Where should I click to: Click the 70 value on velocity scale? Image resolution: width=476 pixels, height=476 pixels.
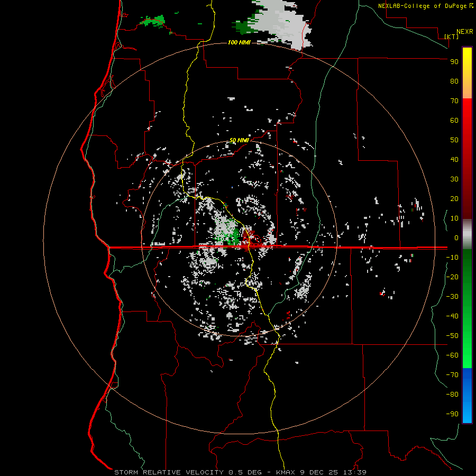(454, 101)
